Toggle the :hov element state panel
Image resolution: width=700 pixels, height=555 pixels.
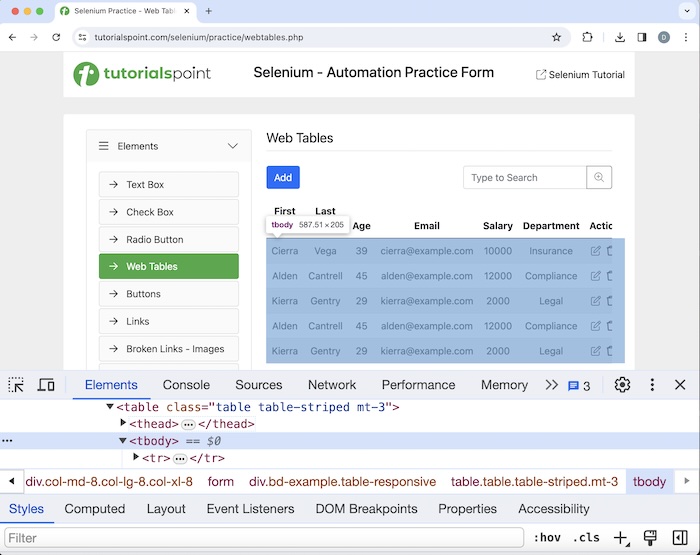pos(546,538)
